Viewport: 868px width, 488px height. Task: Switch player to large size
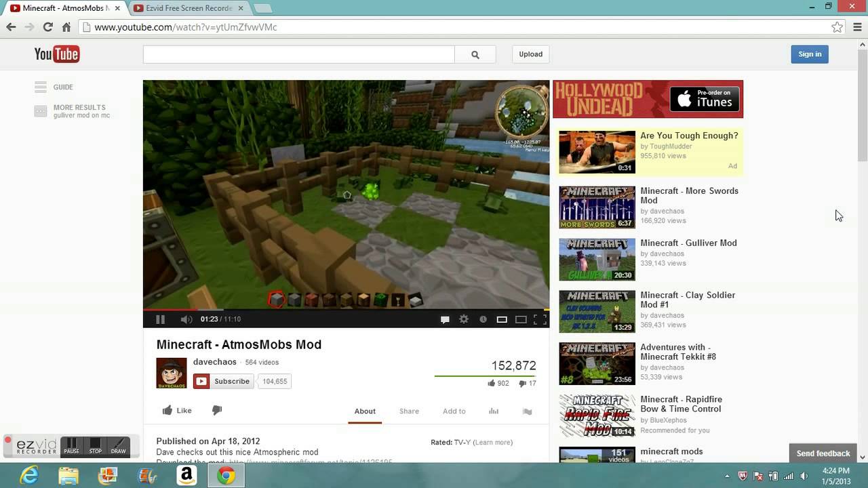[521, 319]
